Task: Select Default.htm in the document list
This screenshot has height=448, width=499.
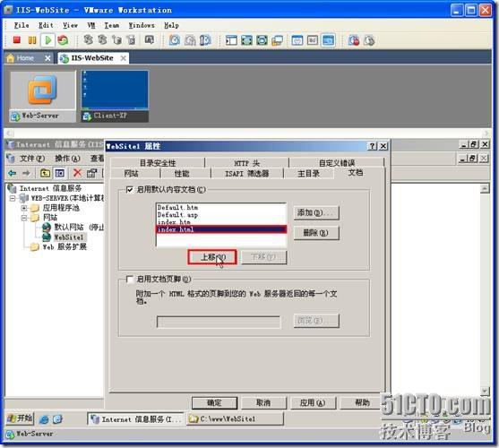Action: (221, 208)
